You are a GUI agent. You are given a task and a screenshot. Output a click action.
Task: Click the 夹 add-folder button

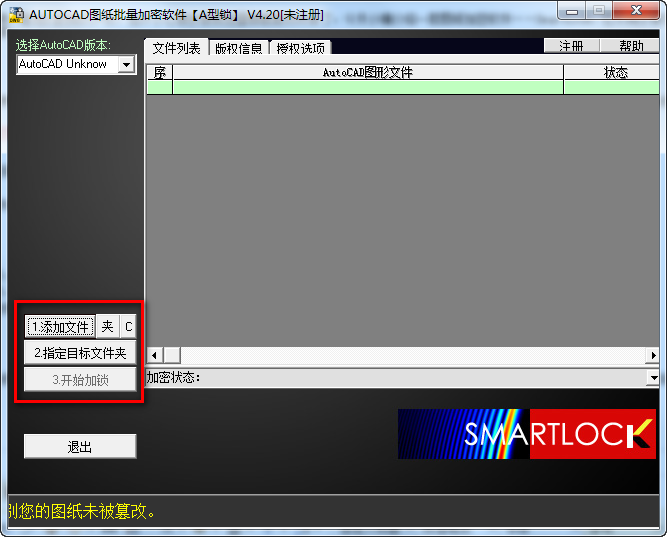pos(107,327)
